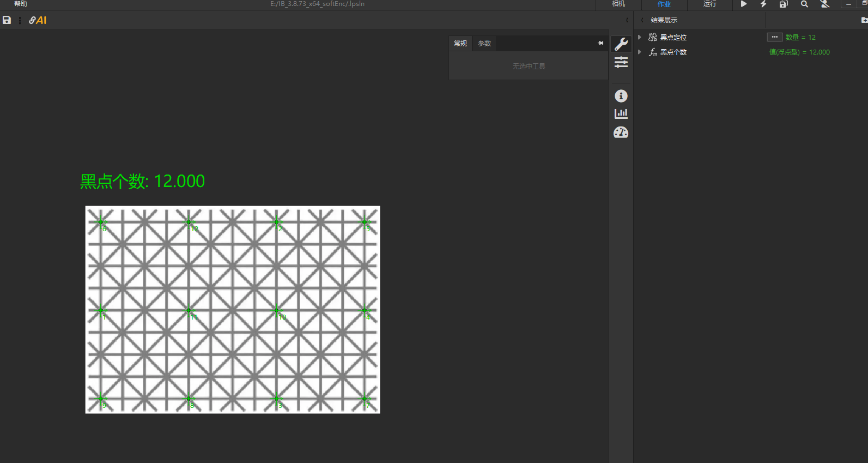The height and width of the screenshot is (463, 868).
Task: Click the AI link icon
Action: pos(38,20)
